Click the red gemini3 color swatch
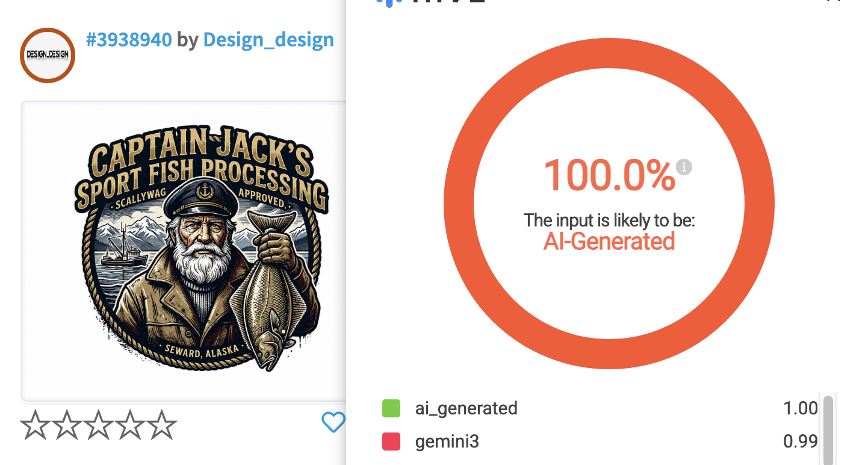This screenshot has width=868, height=465. [x=391, y=442]
